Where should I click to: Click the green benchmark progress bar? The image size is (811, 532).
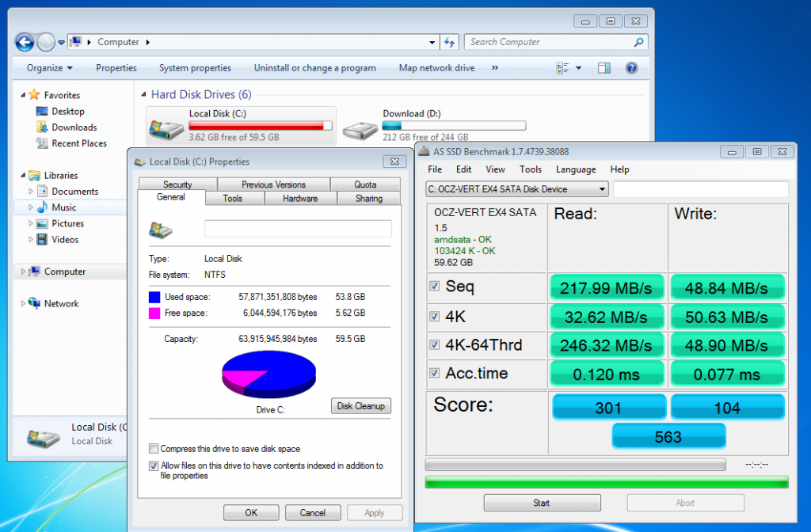click(607, 482)
